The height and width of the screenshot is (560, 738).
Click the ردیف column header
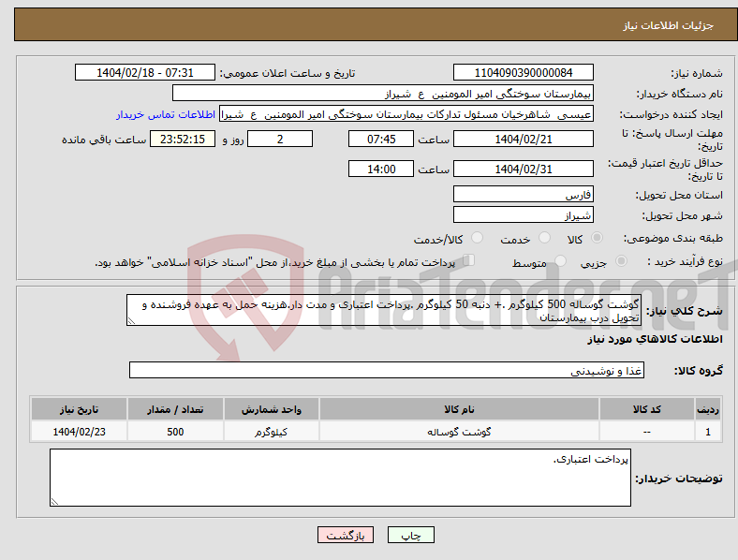coord(708,409)
